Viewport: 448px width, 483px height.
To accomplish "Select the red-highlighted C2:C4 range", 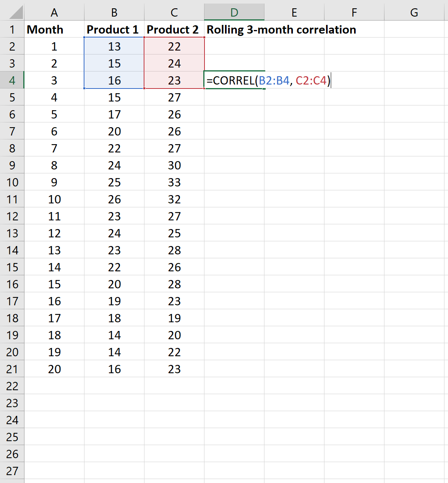I will 174,63.
